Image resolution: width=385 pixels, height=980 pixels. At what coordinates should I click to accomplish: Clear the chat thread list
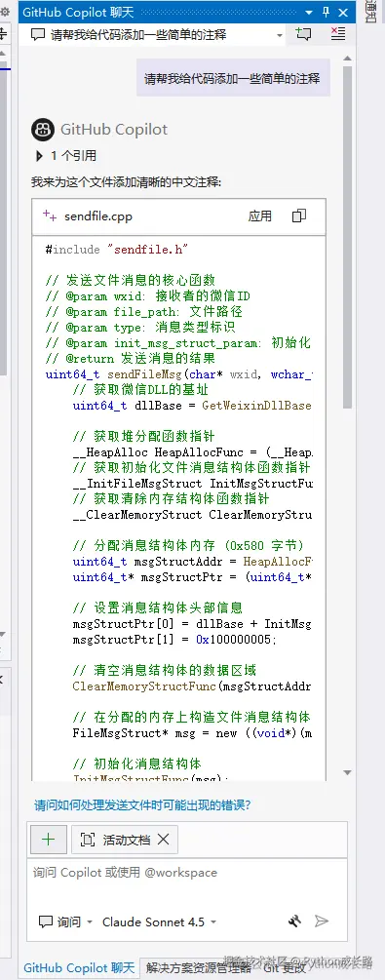point(338,34)
